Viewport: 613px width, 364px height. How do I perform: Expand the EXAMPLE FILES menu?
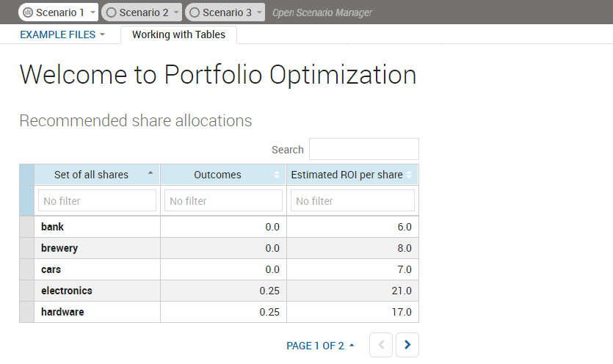coord(62,34)
